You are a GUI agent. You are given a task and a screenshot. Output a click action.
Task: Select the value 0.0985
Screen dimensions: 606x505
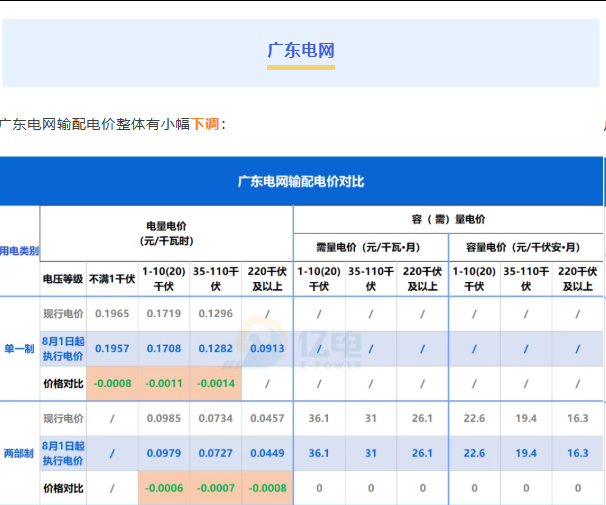click(x=164, y=418)
